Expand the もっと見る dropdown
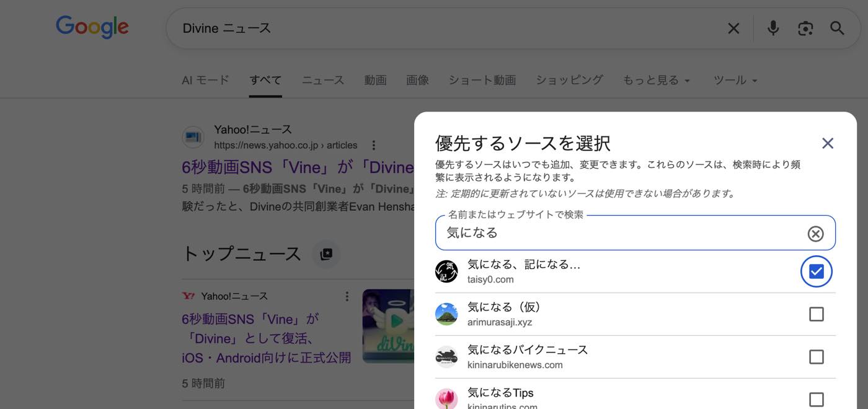This screenshot has width=868, height=409. click(x=656, y=81)
